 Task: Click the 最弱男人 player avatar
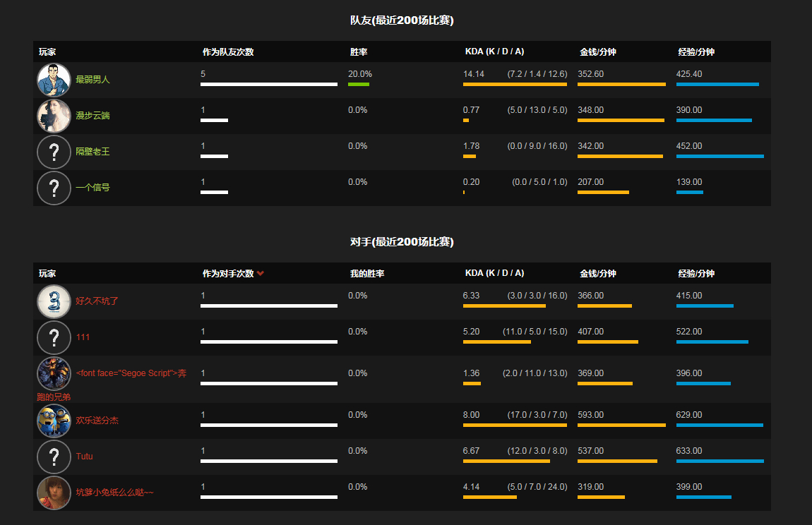[54, 80]
